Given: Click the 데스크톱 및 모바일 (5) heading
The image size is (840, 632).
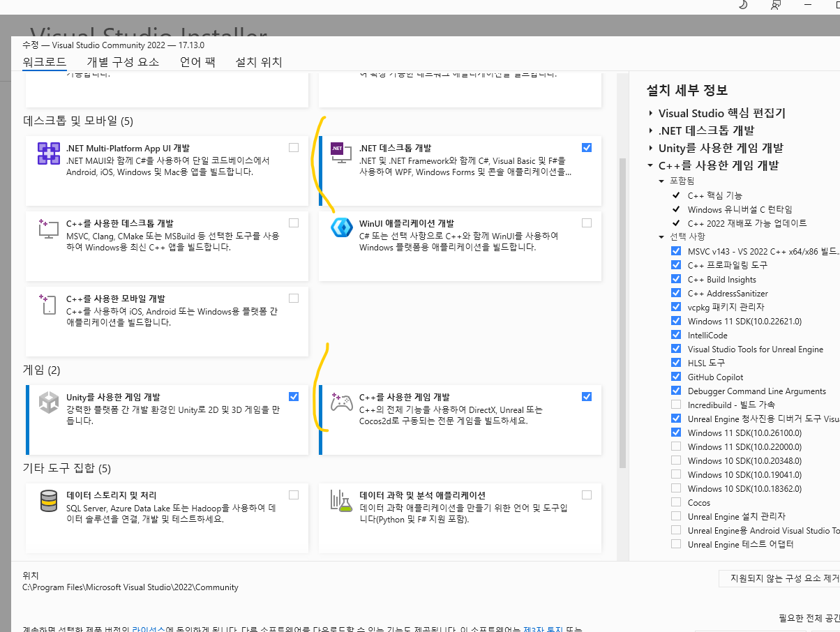Looking at the screenshot, I should point(78,121).
